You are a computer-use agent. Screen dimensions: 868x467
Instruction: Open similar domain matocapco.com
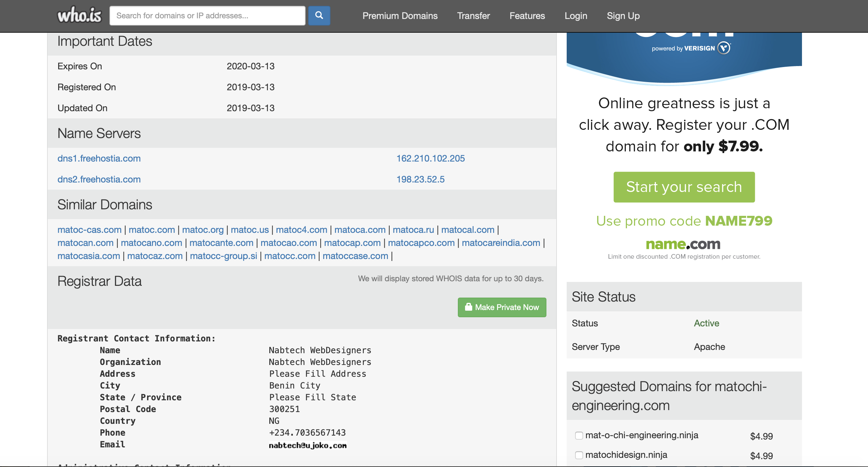click(x=421, y=243)
